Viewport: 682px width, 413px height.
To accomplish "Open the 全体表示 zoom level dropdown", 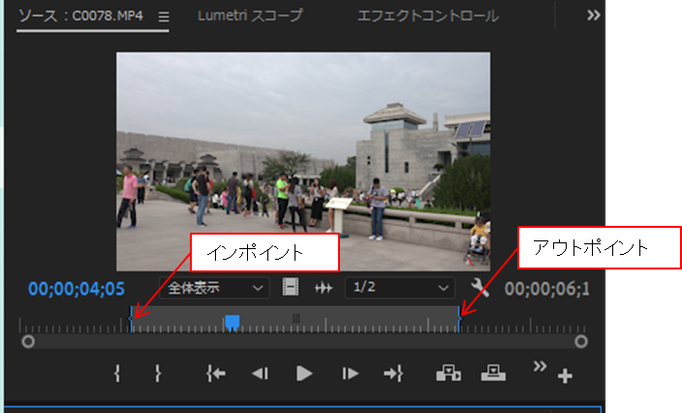I will (215, 288).
